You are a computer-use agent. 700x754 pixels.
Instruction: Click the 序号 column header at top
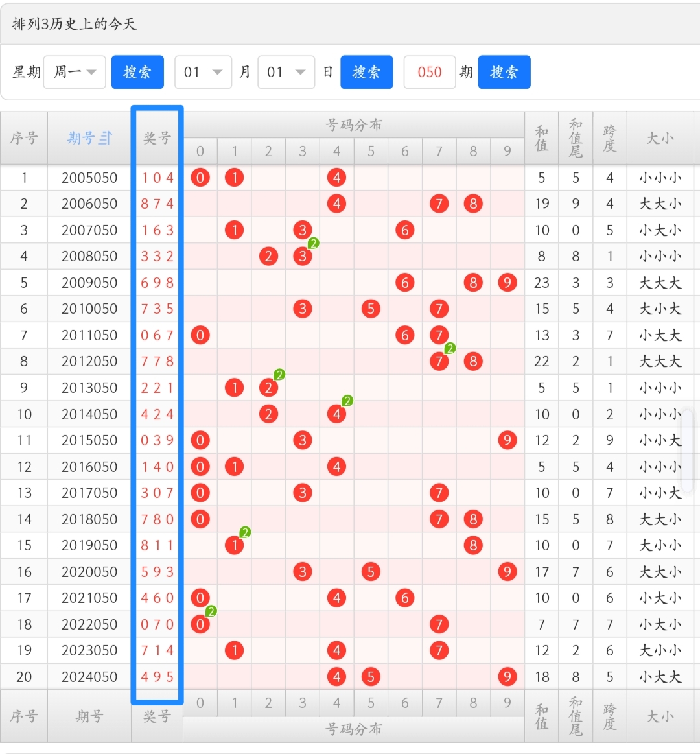tap(24, 138)
